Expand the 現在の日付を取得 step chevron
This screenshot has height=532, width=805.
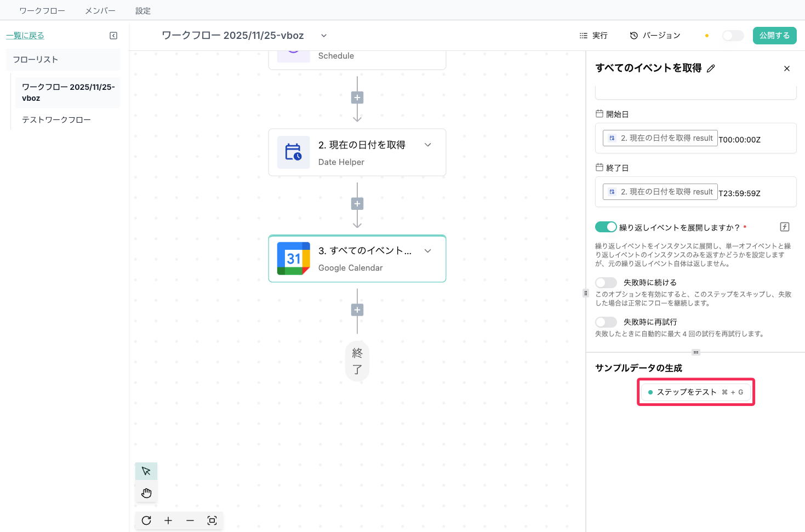click(x=428, y=145)
